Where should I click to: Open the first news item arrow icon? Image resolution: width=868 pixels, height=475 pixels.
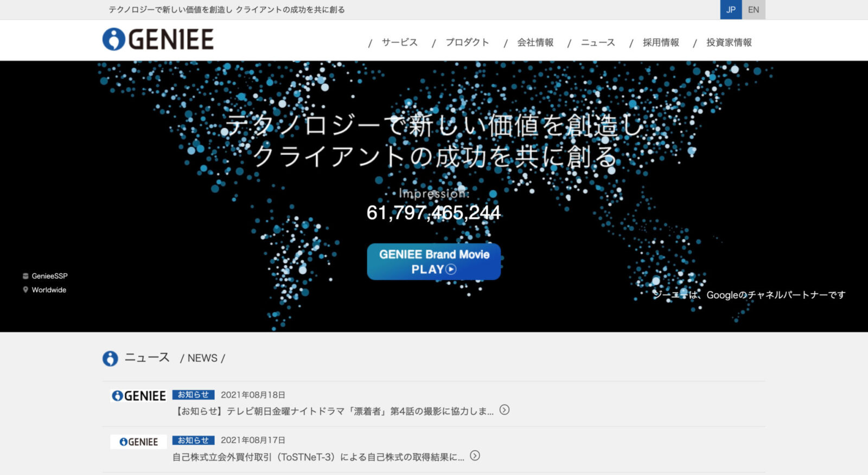tap(505, 410)
